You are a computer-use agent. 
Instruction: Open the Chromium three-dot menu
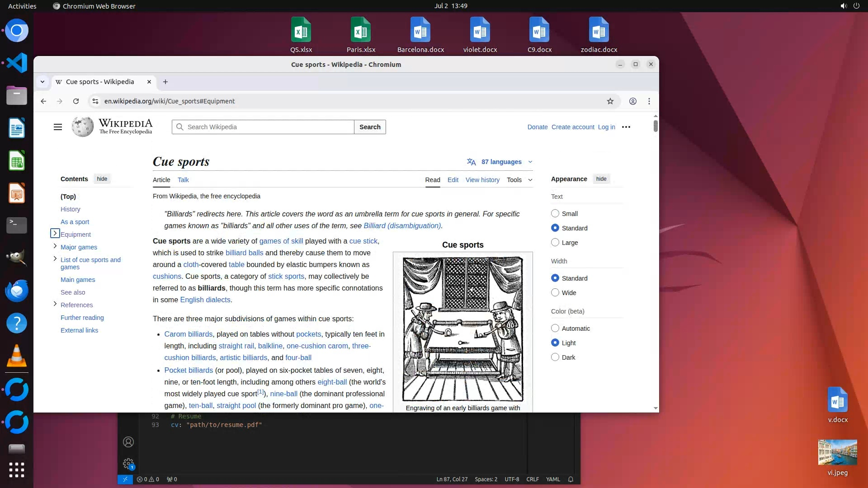pyautogui.click(x=649, y=101)
